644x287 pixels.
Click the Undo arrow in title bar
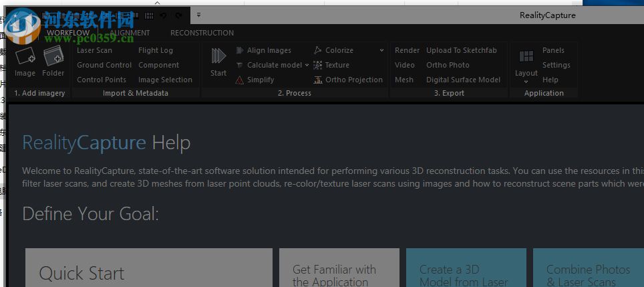(x=164, y=15)
